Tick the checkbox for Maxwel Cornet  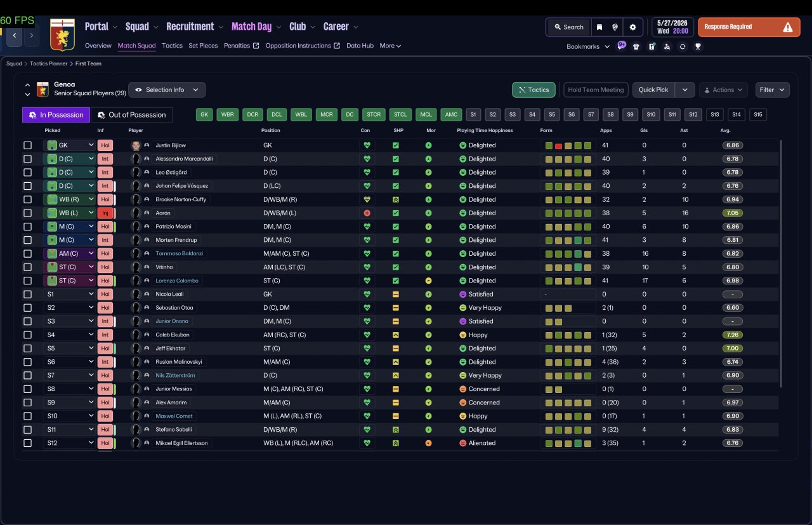(x=27, y=416)
